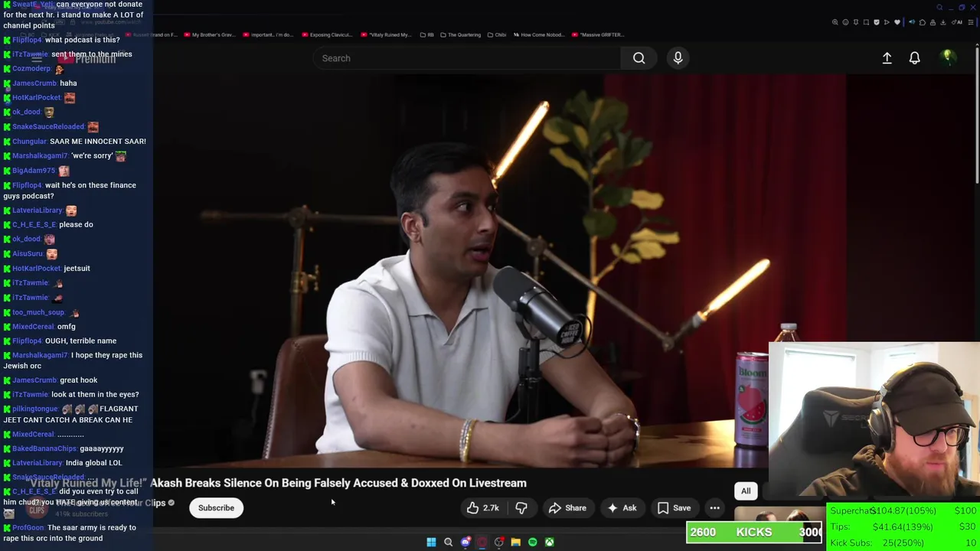This screenshot has height=551, width=980.
Task: Click the Kick Subs goal row
Action: click(x=903, y=543)
